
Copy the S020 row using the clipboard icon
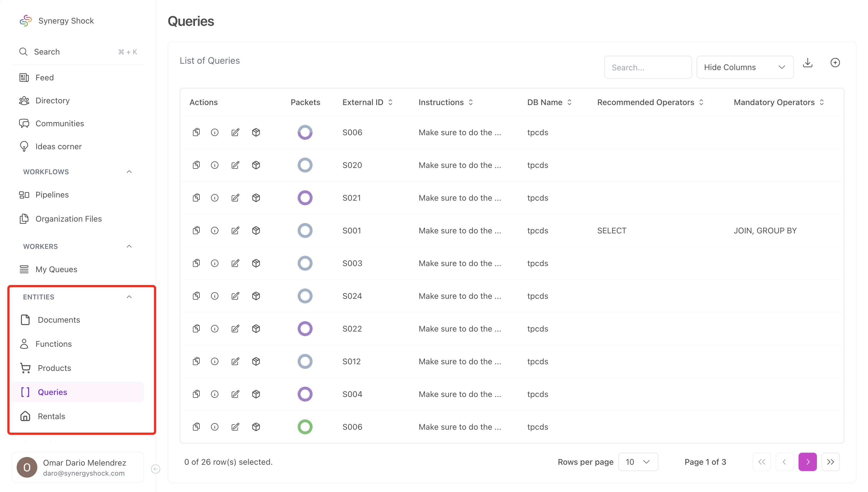tap(196, 165)
